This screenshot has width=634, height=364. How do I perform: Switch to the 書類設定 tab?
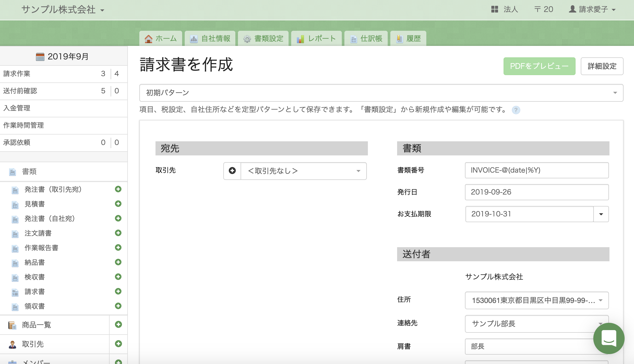click(x=263, y=39)
